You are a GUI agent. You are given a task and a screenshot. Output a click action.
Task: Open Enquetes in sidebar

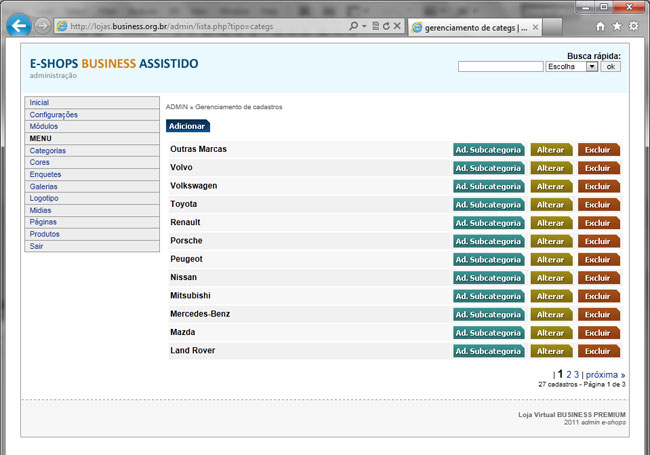point(92,174)
